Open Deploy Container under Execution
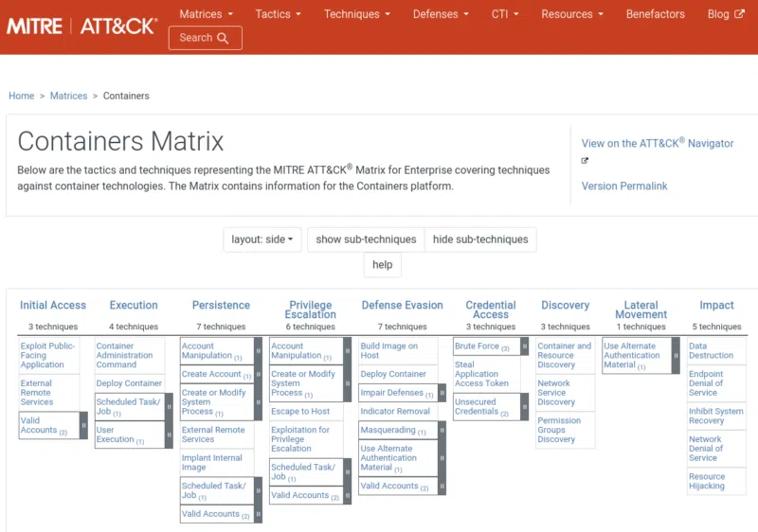This screenshot has width=758, height=532. 129,382
